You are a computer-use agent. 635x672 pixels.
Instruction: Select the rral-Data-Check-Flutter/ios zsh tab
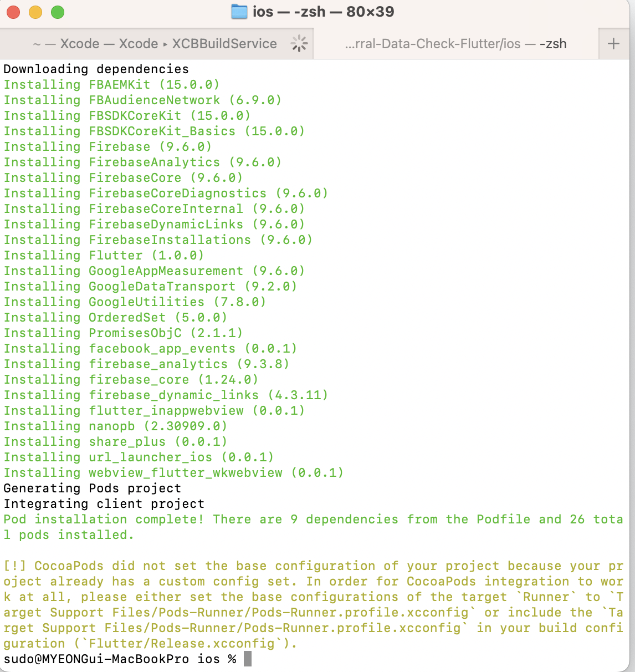click(456, 44)
